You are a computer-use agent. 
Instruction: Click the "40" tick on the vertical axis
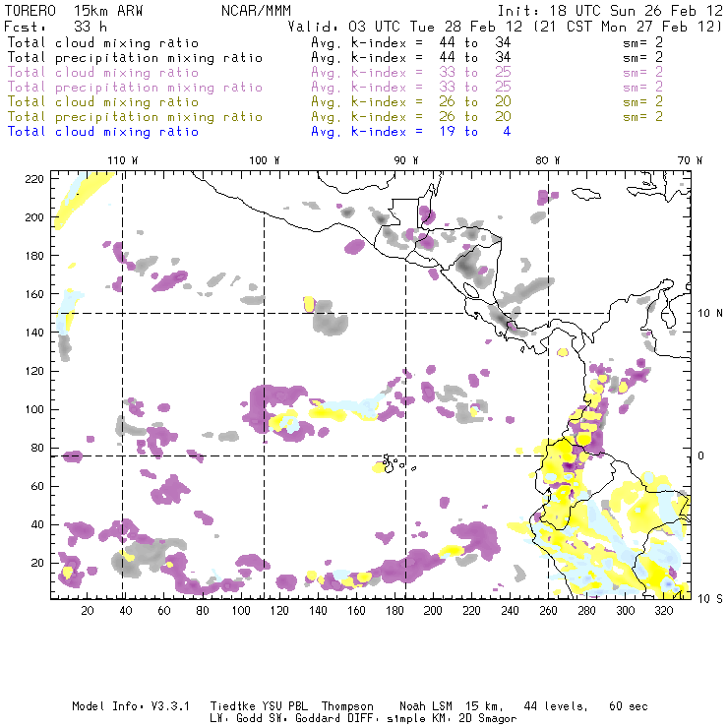click(x=37, y=524)
